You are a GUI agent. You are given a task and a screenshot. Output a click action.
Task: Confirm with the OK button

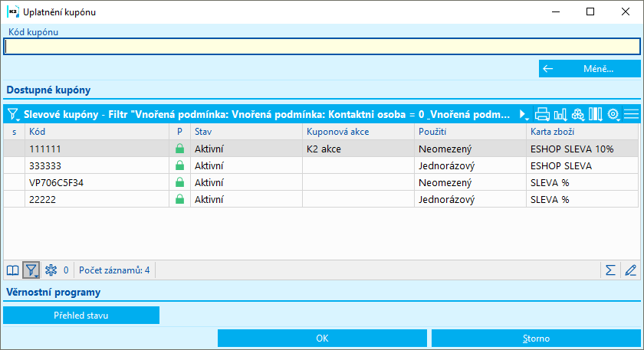tap(323, 338)
